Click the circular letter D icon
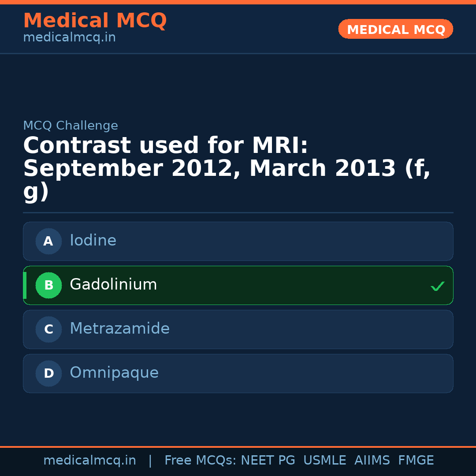 click(48, 373)
